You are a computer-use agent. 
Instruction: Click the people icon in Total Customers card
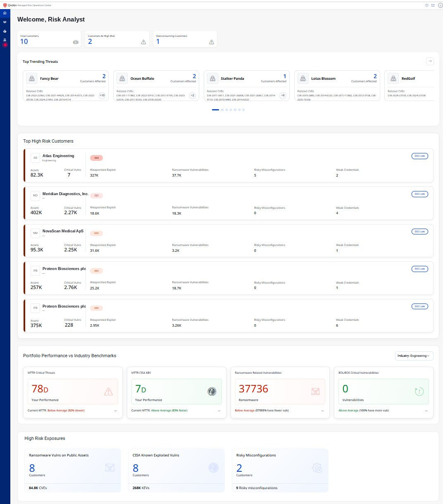(76, 42)
